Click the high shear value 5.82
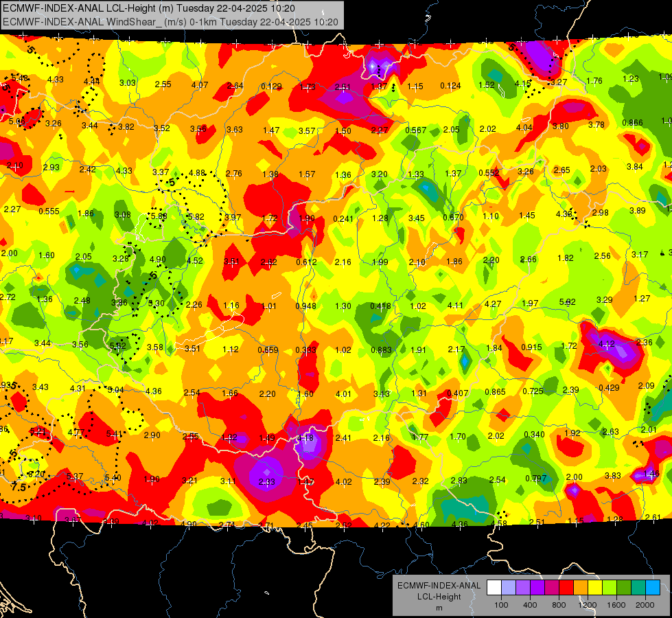 coord(196,217)
